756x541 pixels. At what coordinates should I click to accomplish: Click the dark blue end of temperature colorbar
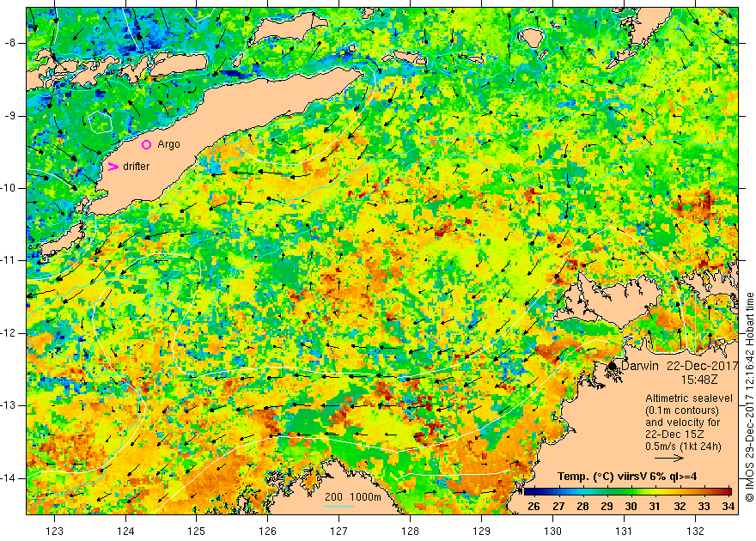click(527, 492)
